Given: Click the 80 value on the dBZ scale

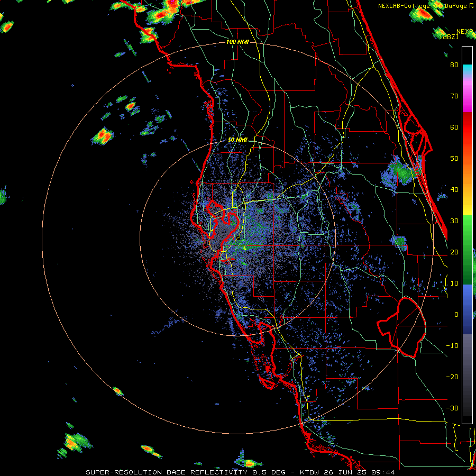Looking at the screenshot, I should point(454,65).
